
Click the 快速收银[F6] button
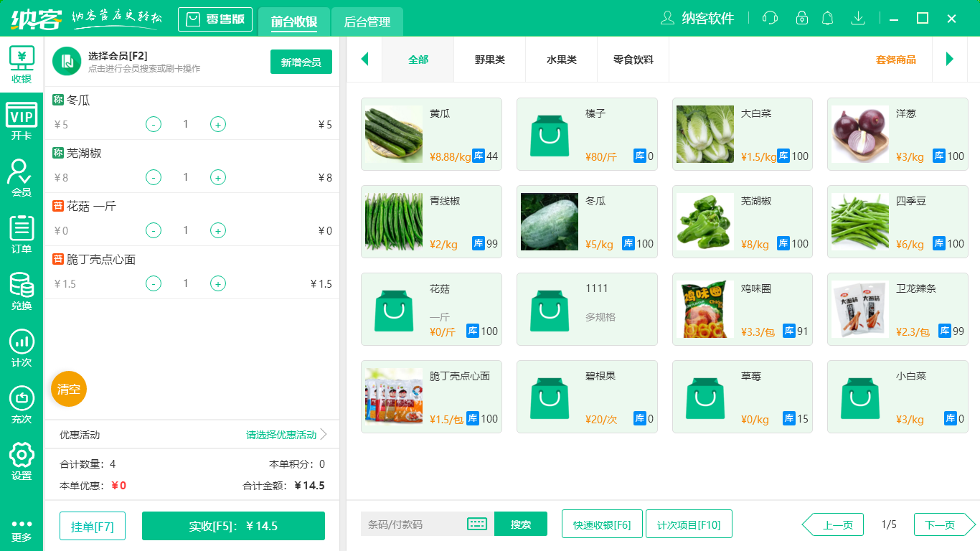(x=602, y=524)
